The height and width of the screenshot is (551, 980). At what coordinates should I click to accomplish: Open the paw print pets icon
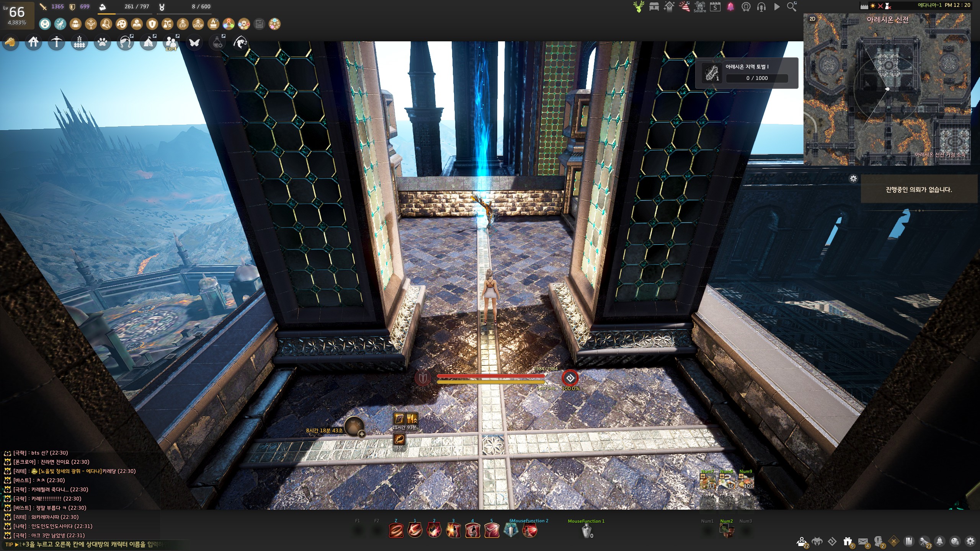click(102, 42)
